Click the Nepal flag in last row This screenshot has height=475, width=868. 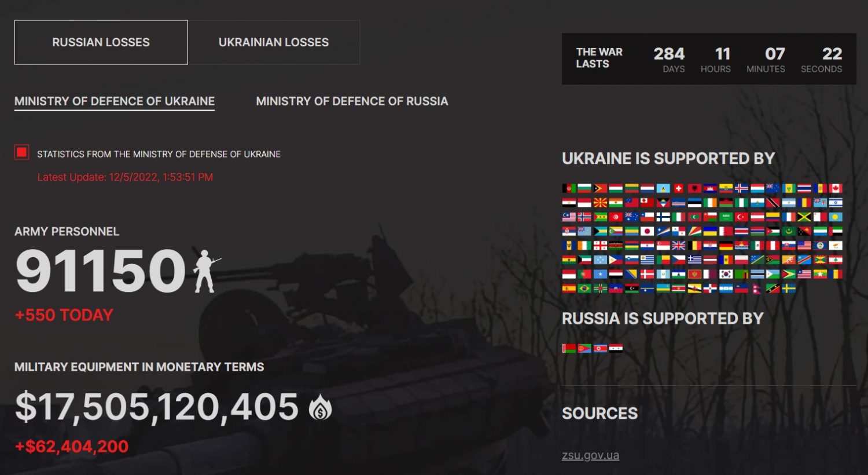(x=756, y=288)
